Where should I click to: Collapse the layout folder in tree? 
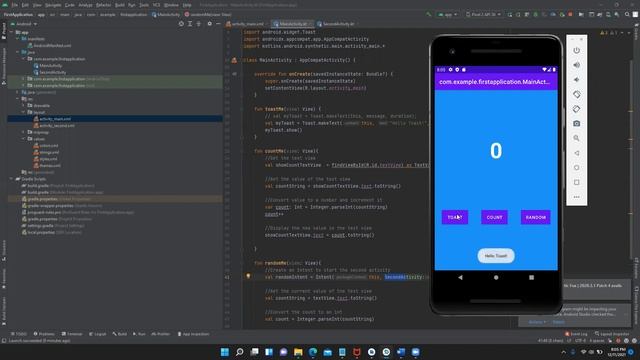pyautogui.click(x=24, y=112)
